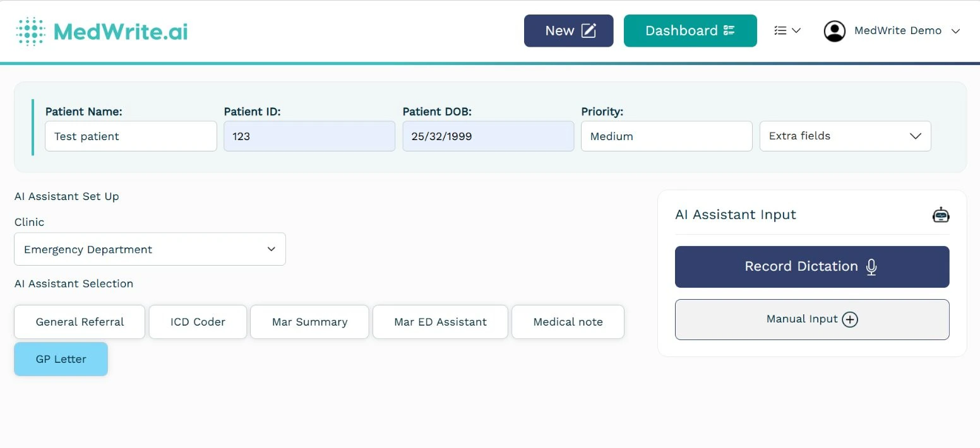This screenshot has height=448, width=980.
Task: Click the Patient DOB field
Action: coord(487,136)
